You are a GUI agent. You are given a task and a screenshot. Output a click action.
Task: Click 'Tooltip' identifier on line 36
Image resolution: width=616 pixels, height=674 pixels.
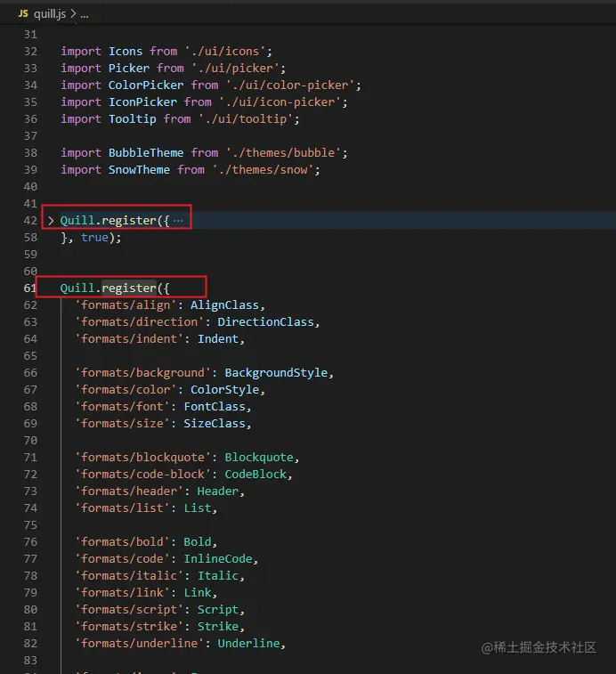point(132,118)
